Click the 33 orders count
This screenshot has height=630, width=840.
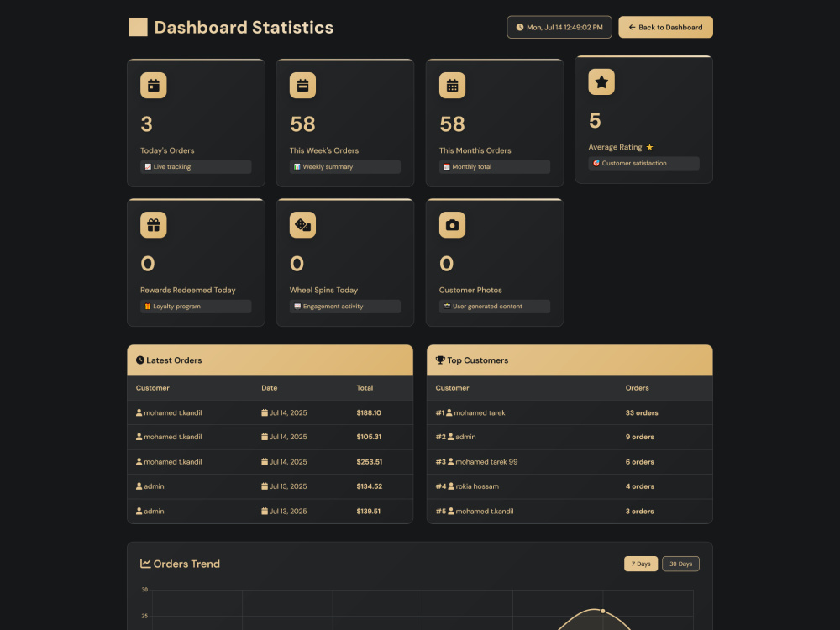click(642, 413)
